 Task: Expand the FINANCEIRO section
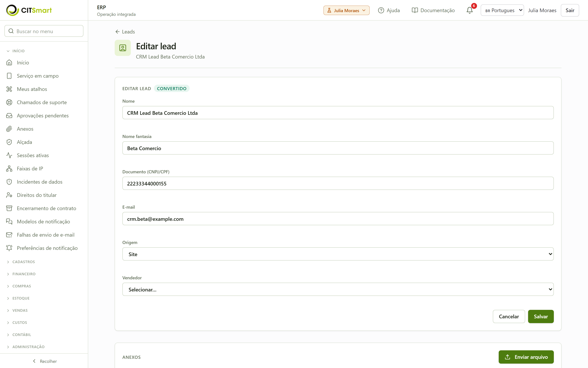pos(21,274)
